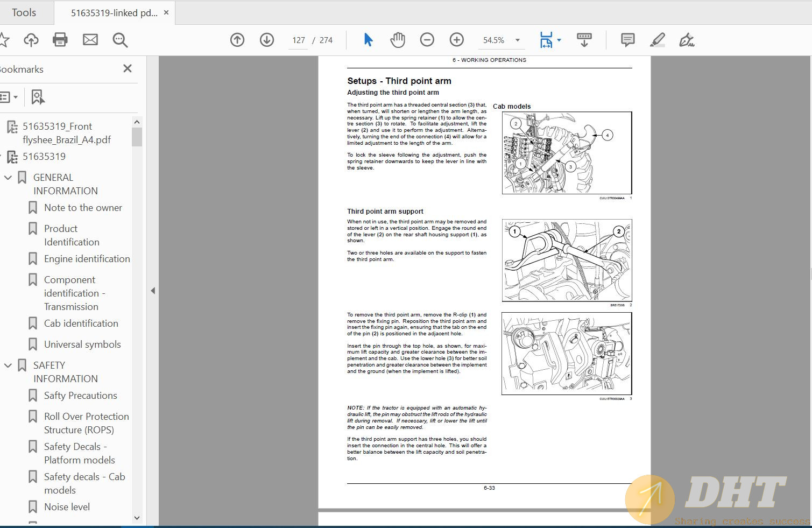This screenshot has width=812, height=528.
Task: Go to previous page arrow
Action: 237,40
